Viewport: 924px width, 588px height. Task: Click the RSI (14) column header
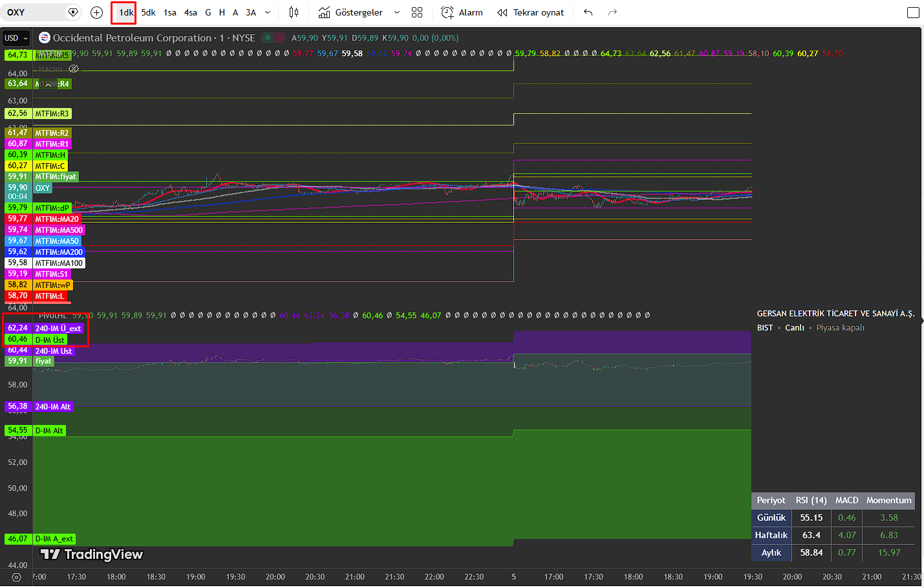pos(811,500)
